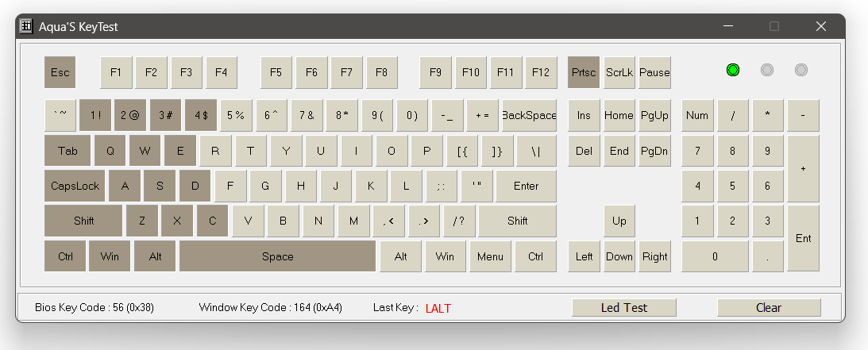
Task: Click the Esc key
Action: click(60, 72)
